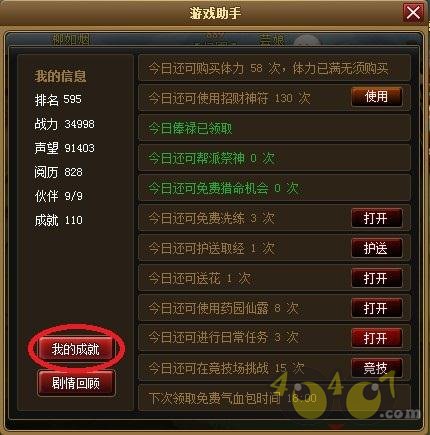Select the 今日还可购买体力 row
The height and width of the screenshot is (435, 430).
(274, 68)
